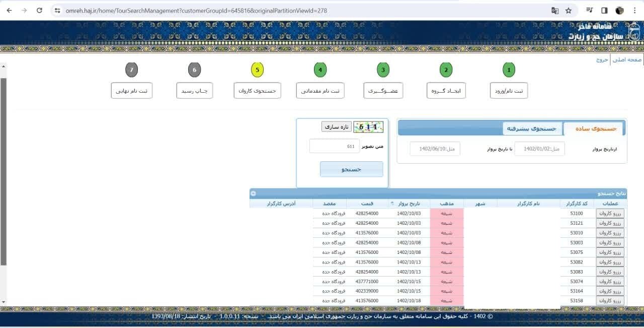The width and height of the screenshot is (644, 328).
Task: Collapse the نتایج جستجو results panel
Action: [253, 193]
